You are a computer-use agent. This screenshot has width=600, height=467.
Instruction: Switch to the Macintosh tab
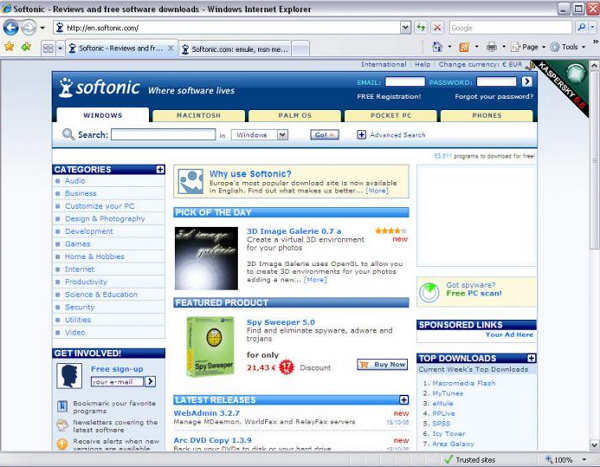point(199,116)
